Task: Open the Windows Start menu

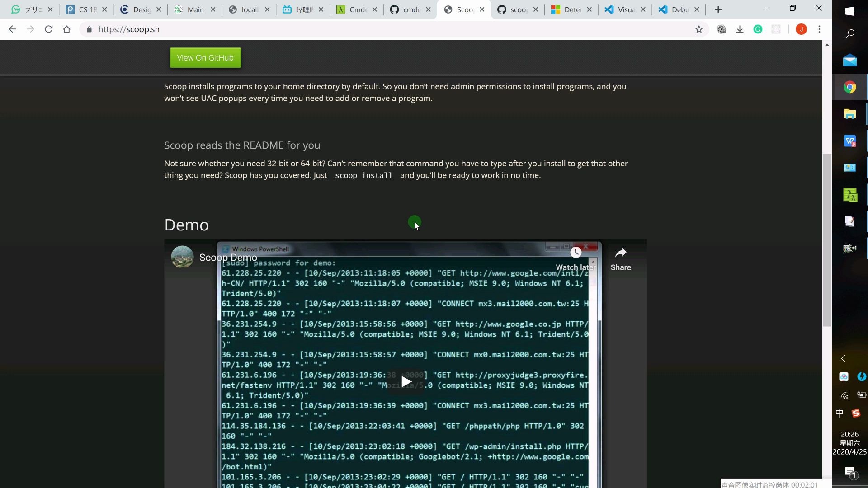Action: [x=850, y=11]
